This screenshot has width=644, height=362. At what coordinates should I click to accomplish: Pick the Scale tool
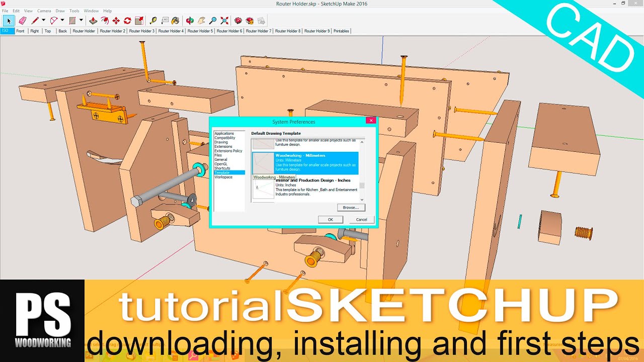click(x=139, y=21)
